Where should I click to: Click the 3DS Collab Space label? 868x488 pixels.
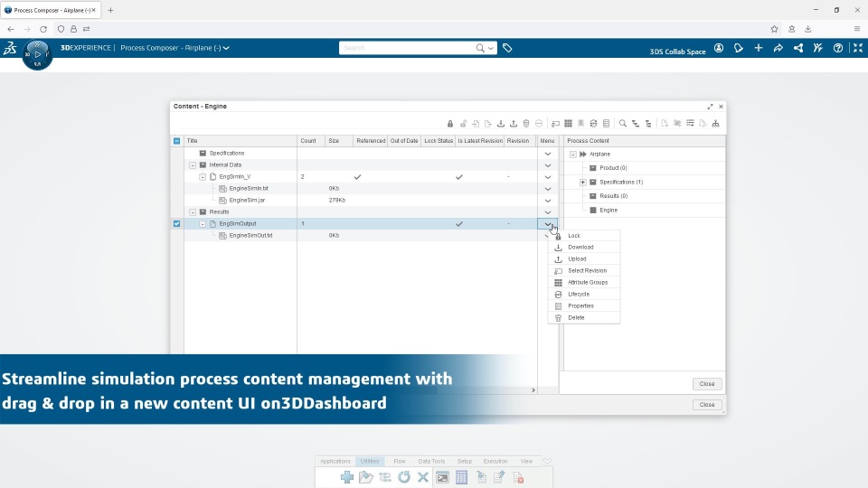(x=677, y=52)
